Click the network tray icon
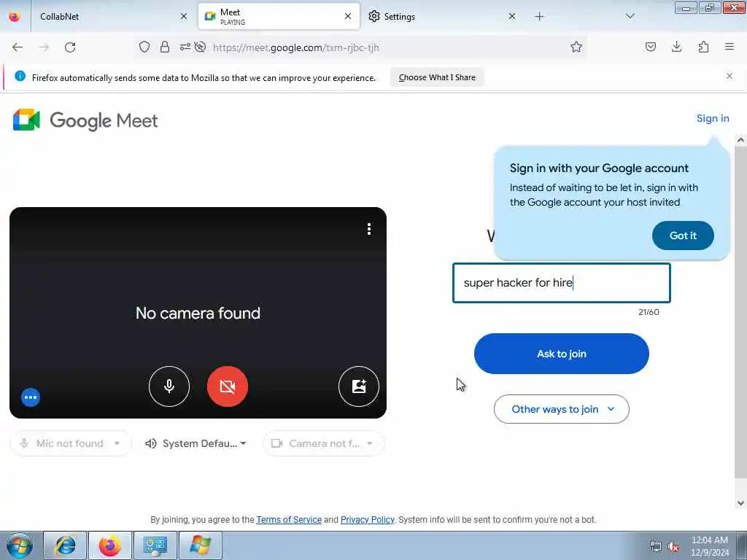747x560 pixels. 656,547
